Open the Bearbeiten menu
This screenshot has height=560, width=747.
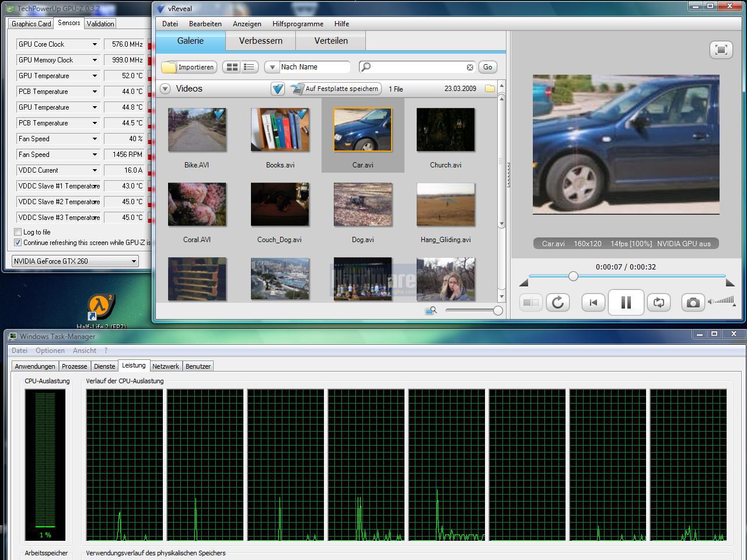[x=205, y=24]
